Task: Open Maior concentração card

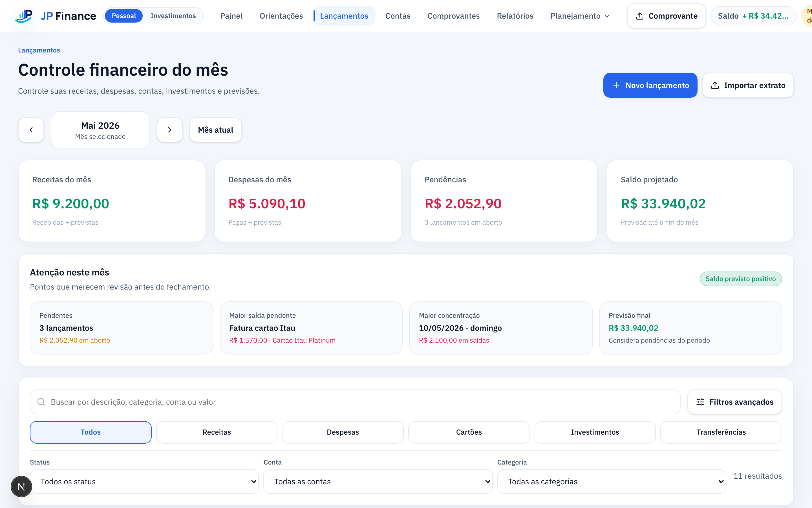Action: tap(501, 328)
